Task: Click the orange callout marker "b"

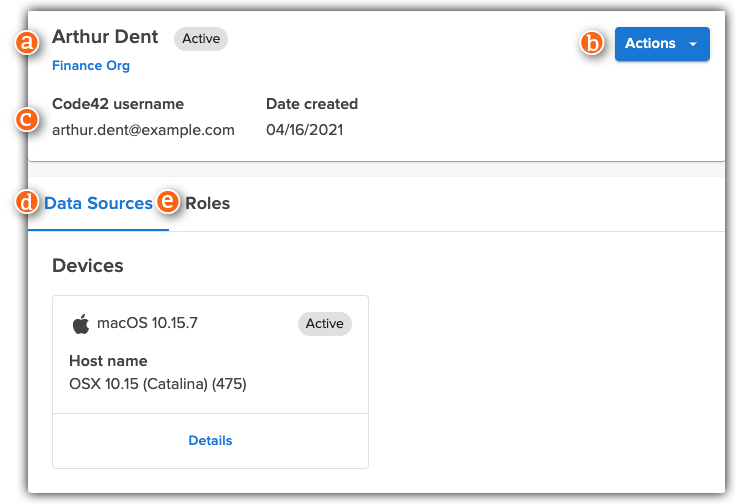Action: coord(593,43)
